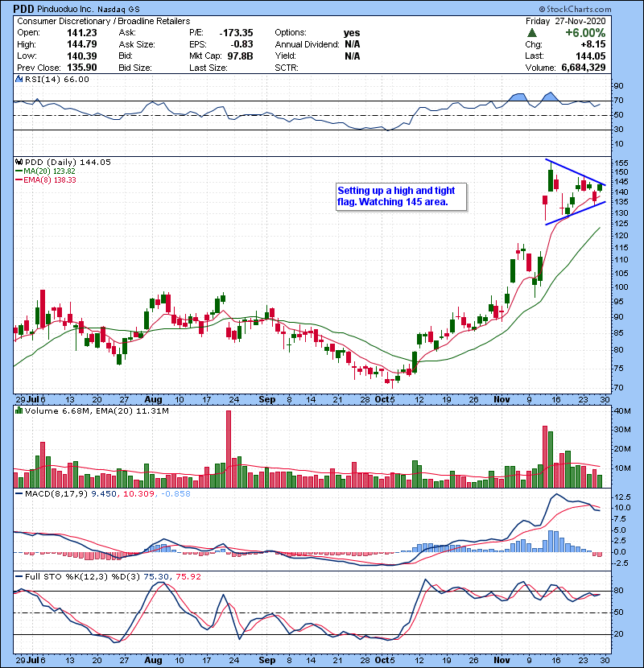Click the +6.00% percent change
Screen dimensions: 644x668
click(x=585, y=33)
